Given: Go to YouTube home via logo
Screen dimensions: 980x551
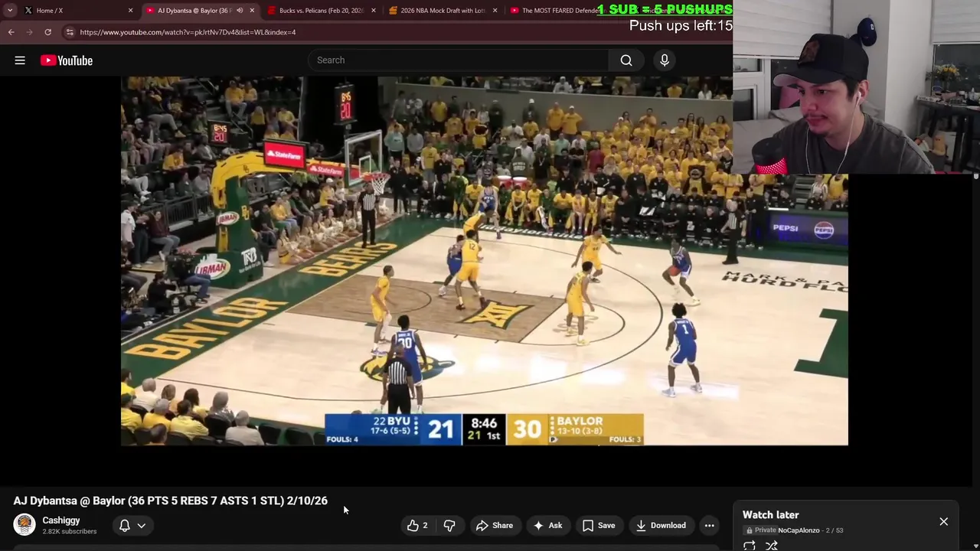Looking at the screenshot, I should [x=67, y=60].
